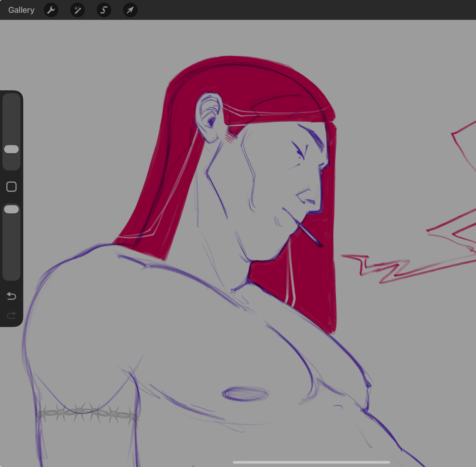Open the Actions wrench menu

tap(51, 10)
